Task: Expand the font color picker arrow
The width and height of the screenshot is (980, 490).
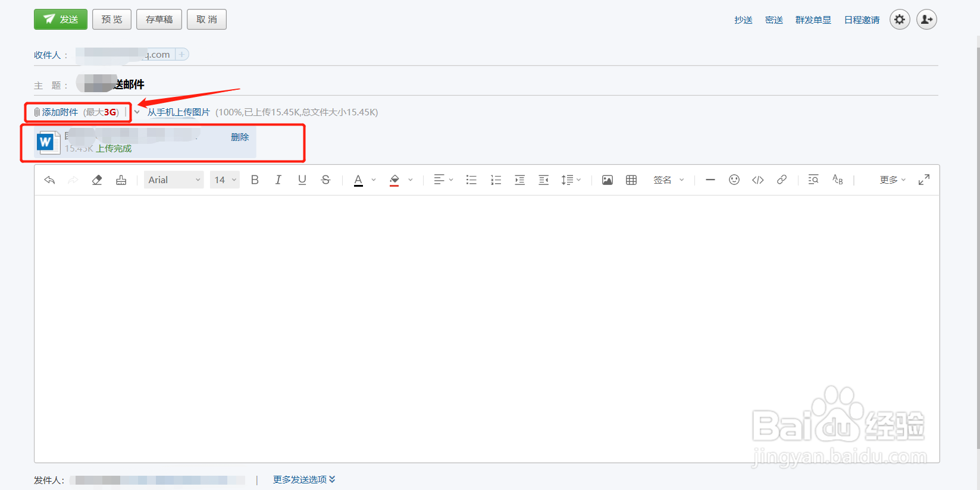Action: pyautogui.click(x=374, y=180)
